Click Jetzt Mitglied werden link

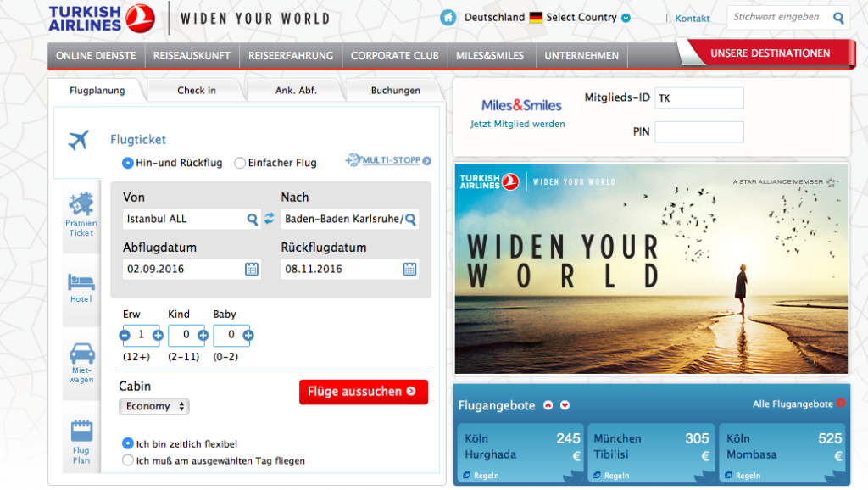[518, 124]
